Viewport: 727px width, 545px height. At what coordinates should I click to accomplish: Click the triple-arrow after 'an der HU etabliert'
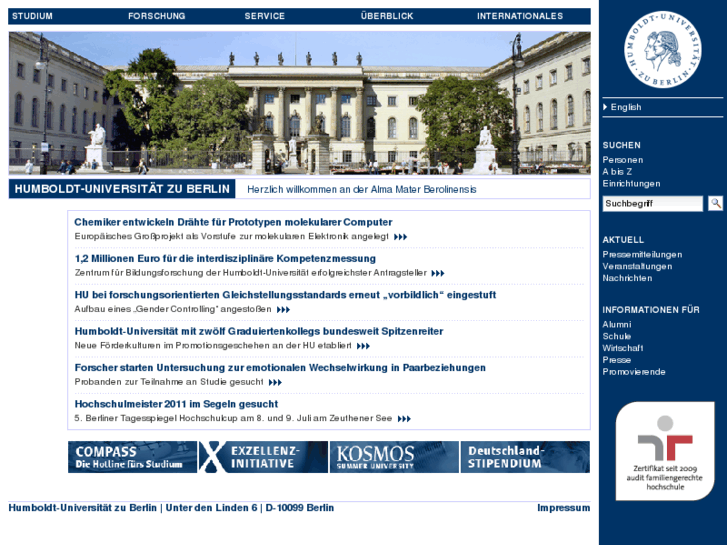point(363,346)
